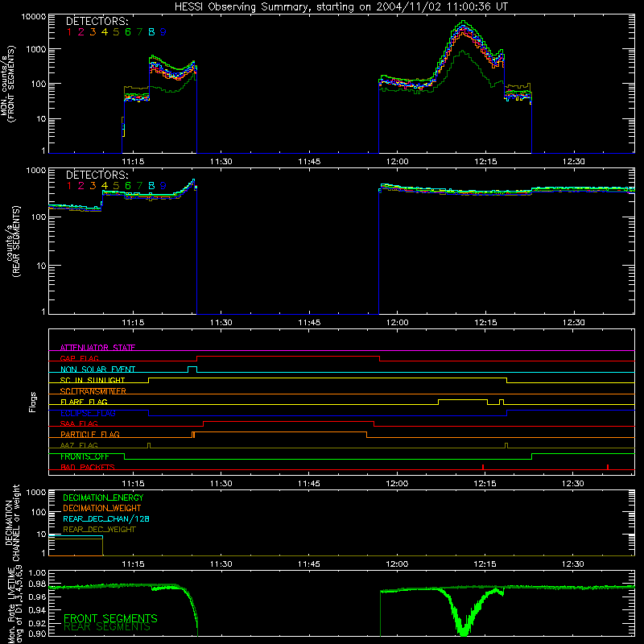This screenshot has width=644, height=644.
Task: Click the 11:45 time label under the front segments plot
Action: point(309,162)
